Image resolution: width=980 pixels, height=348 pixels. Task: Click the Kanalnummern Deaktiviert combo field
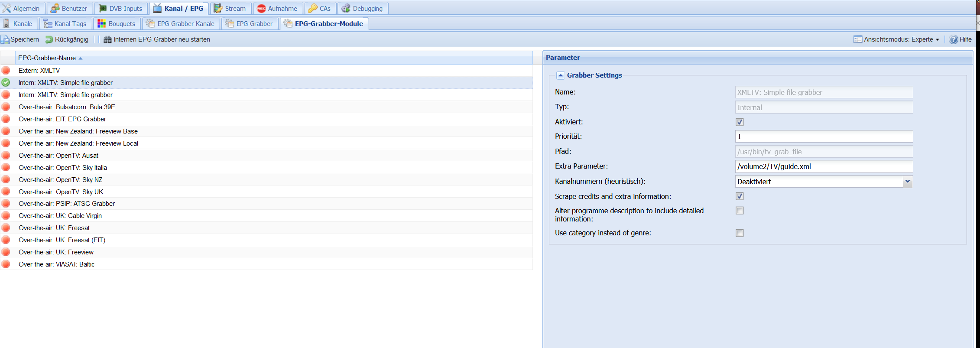click(x=819, y=182)
